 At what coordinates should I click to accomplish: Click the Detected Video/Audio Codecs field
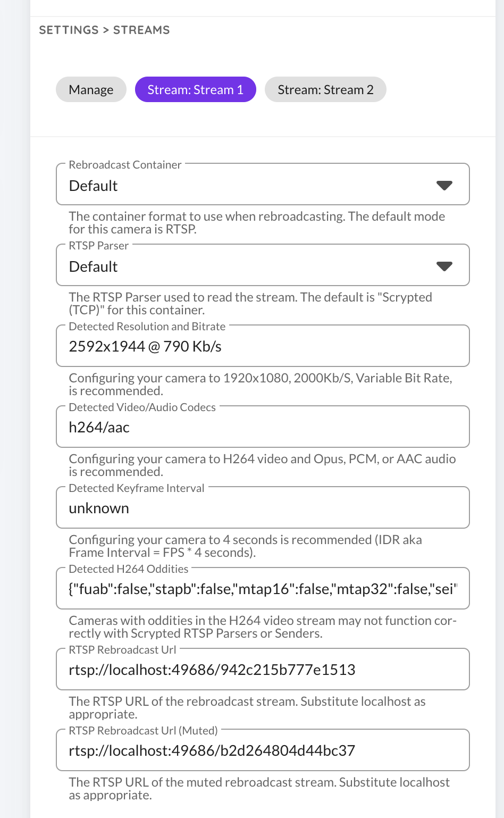pos(263,427)
